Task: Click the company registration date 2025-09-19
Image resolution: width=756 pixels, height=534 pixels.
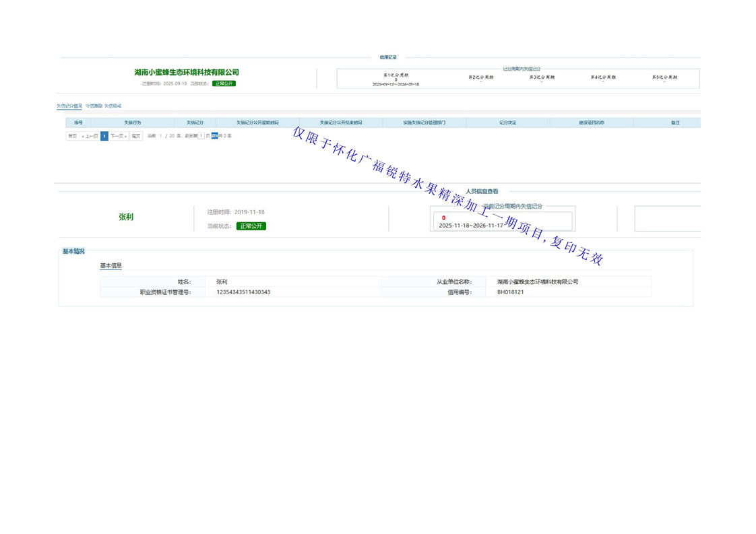Action: pyautogui.click(x=175, y=84)
